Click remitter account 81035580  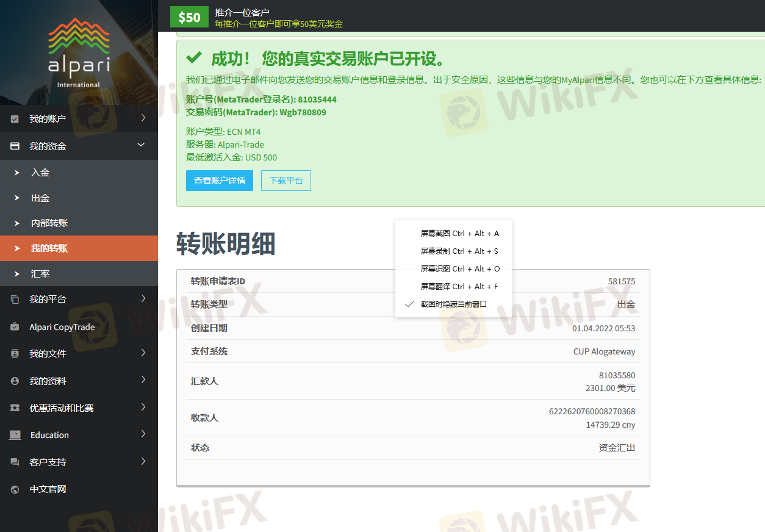click(617, 375)
